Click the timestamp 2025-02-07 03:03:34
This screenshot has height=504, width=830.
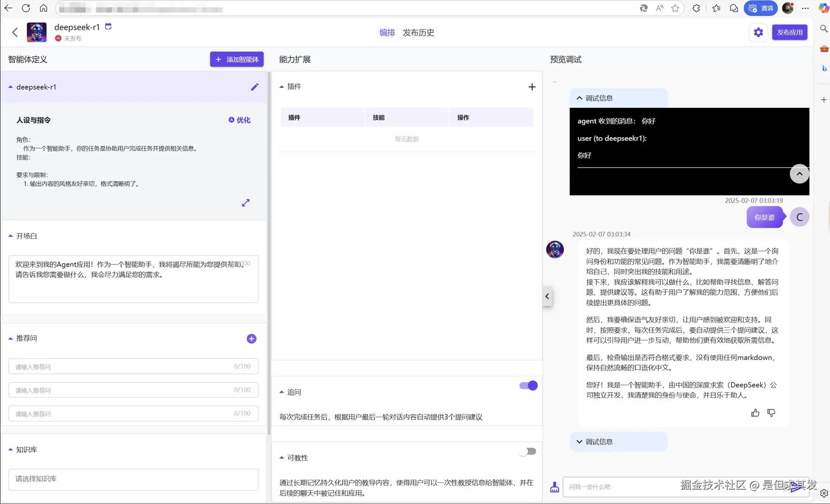tap(601, 234)
